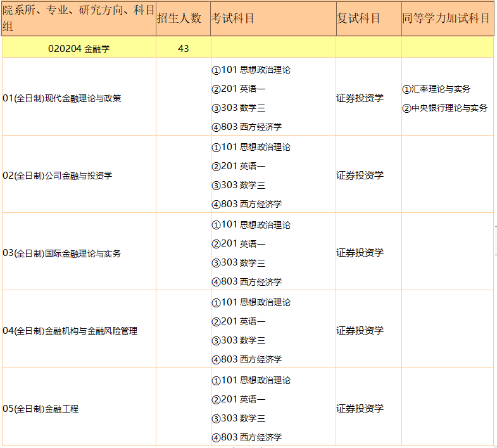Click 证券投资学 in the 公司金融与投资学 row
The width and height of the screenshot is (497, 448).
[360, 176]
